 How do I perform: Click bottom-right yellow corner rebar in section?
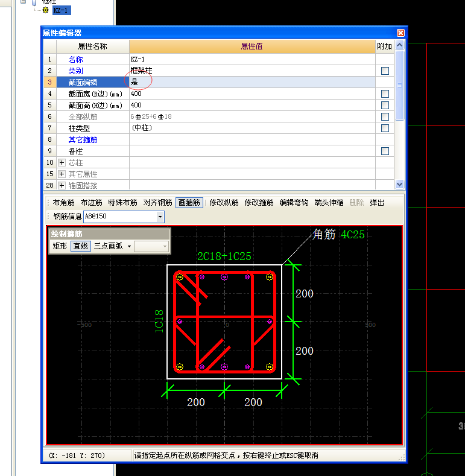269,367
